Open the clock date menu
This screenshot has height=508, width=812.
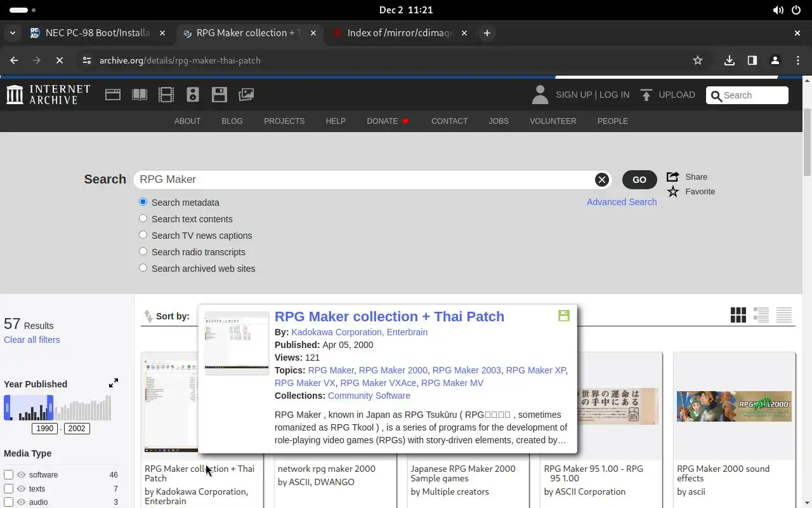point(406,10)
